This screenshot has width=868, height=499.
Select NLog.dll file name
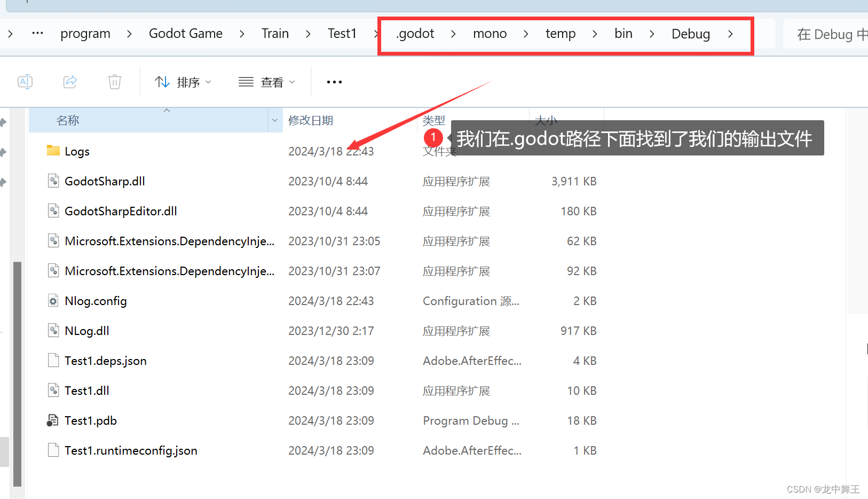(87, 331)
